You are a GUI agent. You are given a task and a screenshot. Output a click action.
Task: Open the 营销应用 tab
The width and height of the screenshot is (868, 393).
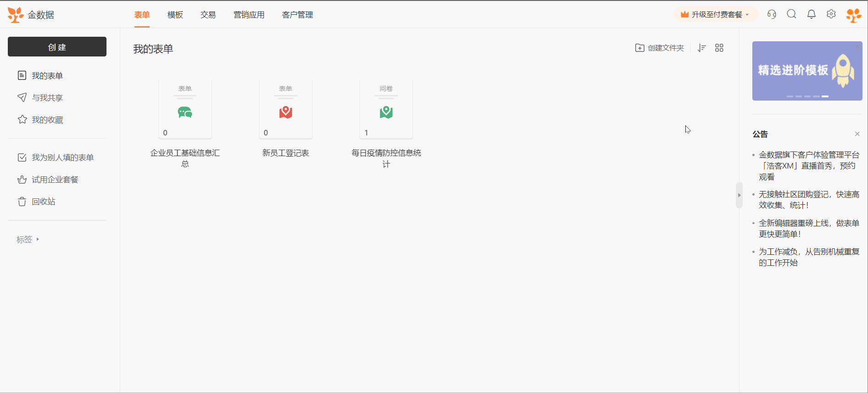pyautogui.click(x=249, y=15)
